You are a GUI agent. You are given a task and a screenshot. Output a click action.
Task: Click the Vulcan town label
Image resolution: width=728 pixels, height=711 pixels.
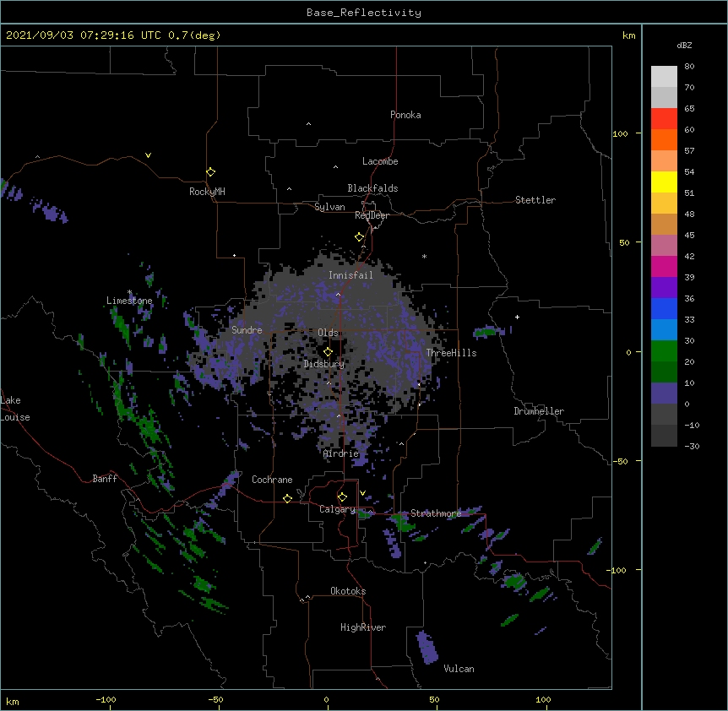459,669
